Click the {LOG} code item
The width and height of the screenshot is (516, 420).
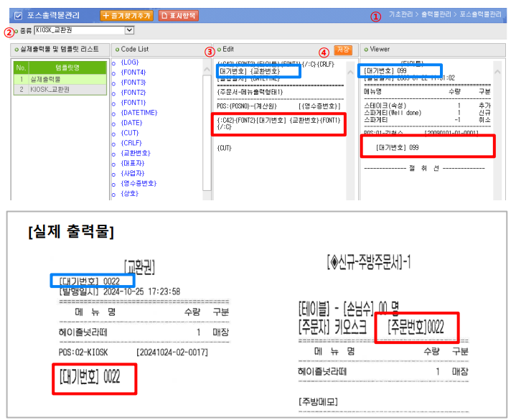tap(131, 63)
